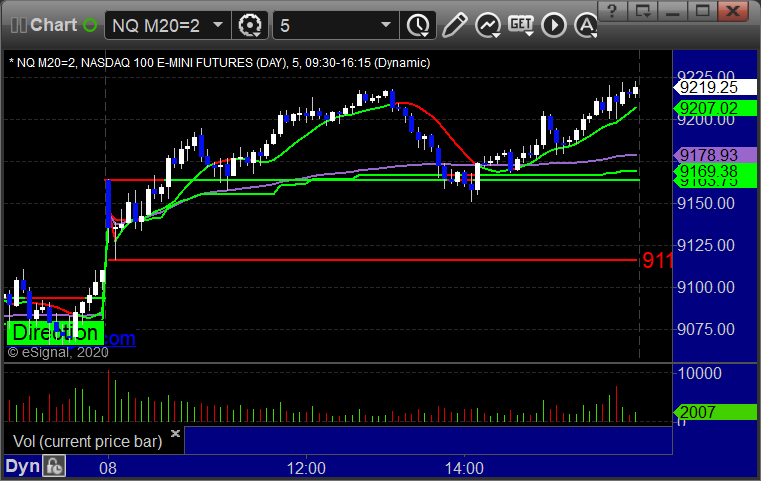Toggle the lock icon next to Dyn
Screen dimensions: 761x481
coord(54,466)
